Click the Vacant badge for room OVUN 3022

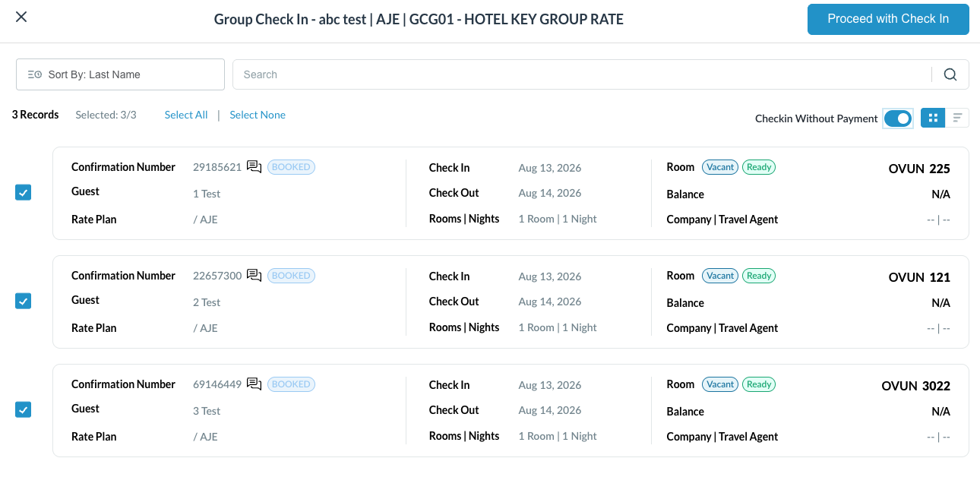(x=720, y=384)
